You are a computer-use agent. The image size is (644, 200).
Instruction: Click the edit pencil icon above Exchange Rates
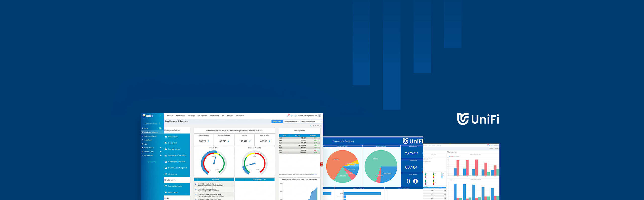(313, 126)
